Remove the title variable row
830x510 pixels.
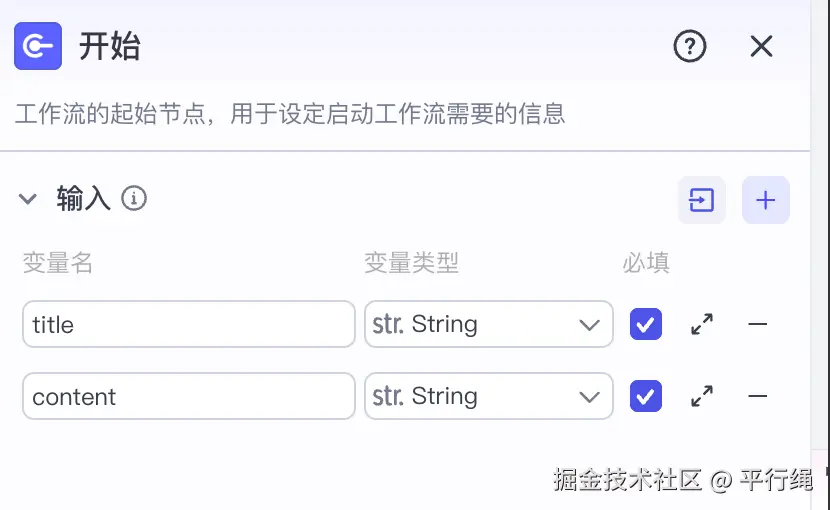coord(758,324)
